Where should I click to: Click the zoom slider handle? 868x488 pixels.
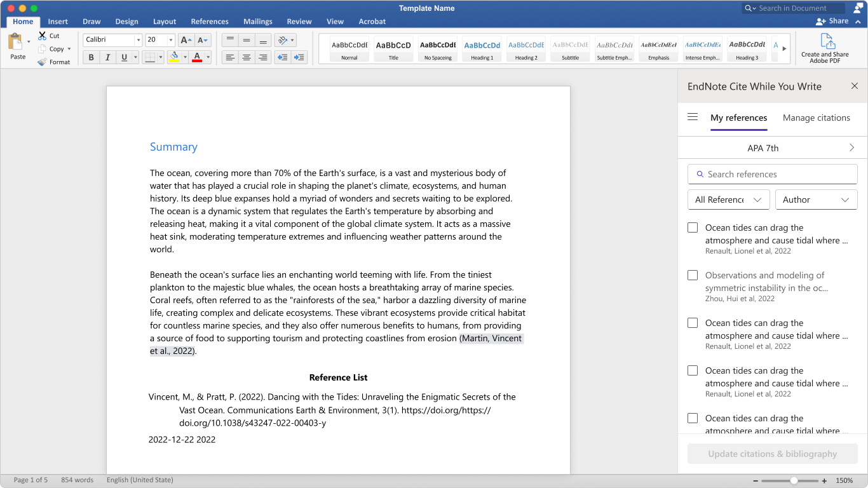tap(794, 480)
